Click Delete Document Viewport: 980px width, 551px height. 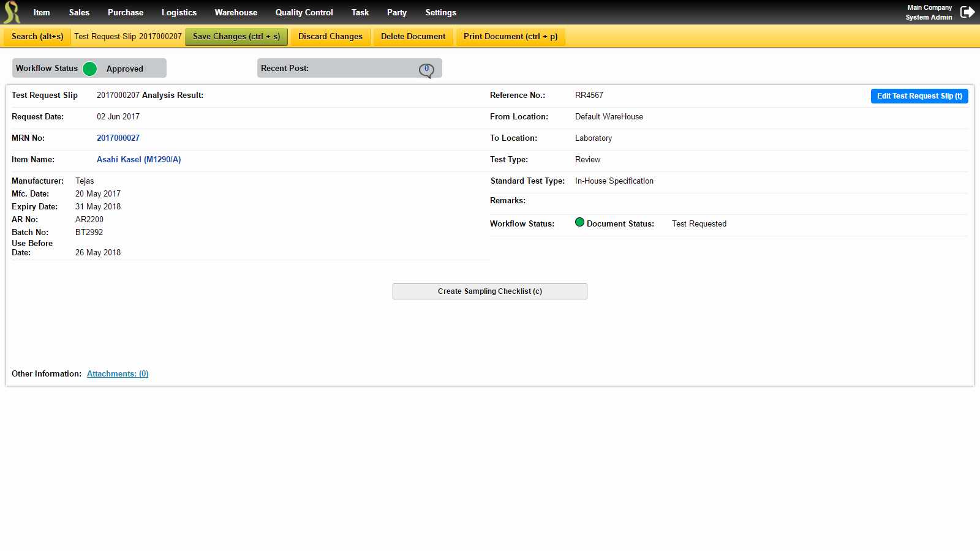coord(413,36)
